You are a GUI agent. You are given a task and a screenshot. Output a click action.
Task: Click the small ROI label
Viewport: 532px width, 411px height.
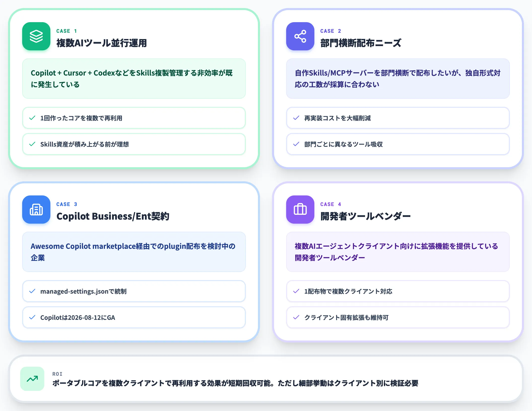tap(57, 374)
